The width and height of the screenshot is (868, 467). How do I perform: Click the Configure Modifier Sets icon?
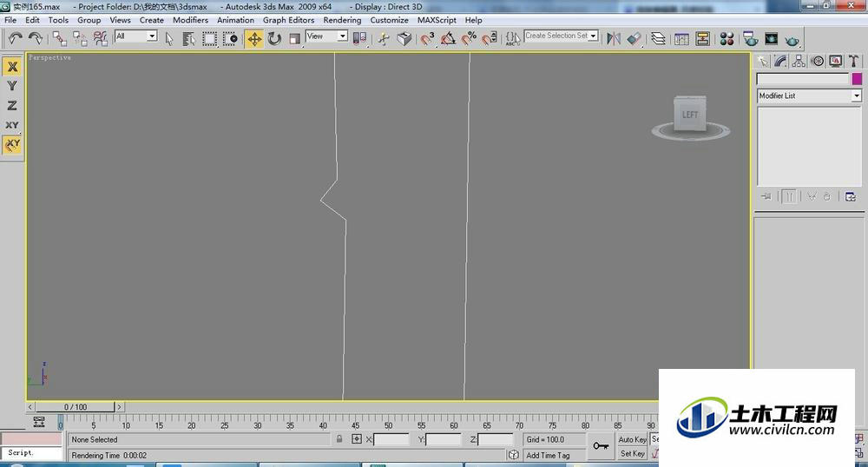click(x=851, y=196)
